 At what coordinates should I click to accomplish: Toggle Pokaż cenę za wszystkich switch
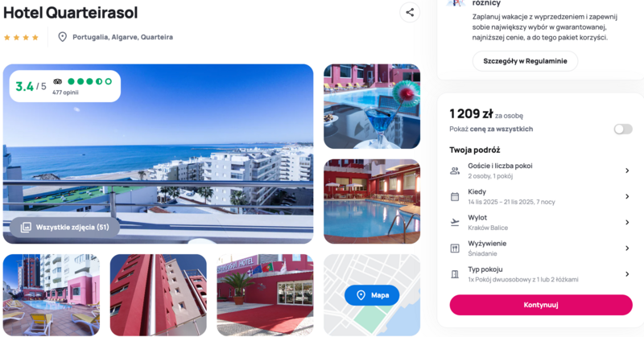tap(623, 129)
